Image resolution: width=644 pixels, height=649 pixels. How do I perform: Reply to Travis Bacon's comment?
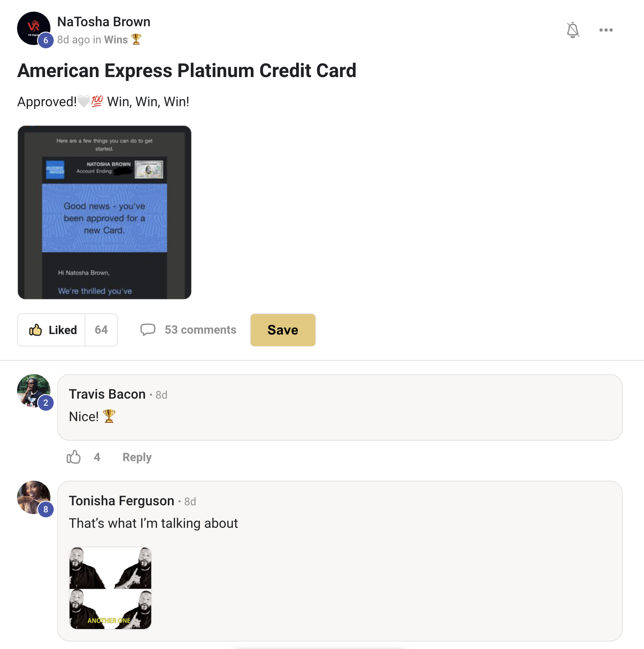(137, 457)
